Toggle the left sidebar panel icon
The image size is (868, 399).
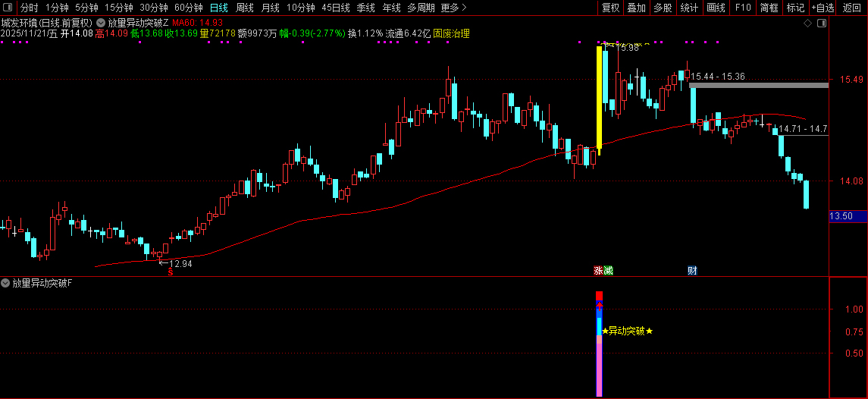click(x=8, y=8)
